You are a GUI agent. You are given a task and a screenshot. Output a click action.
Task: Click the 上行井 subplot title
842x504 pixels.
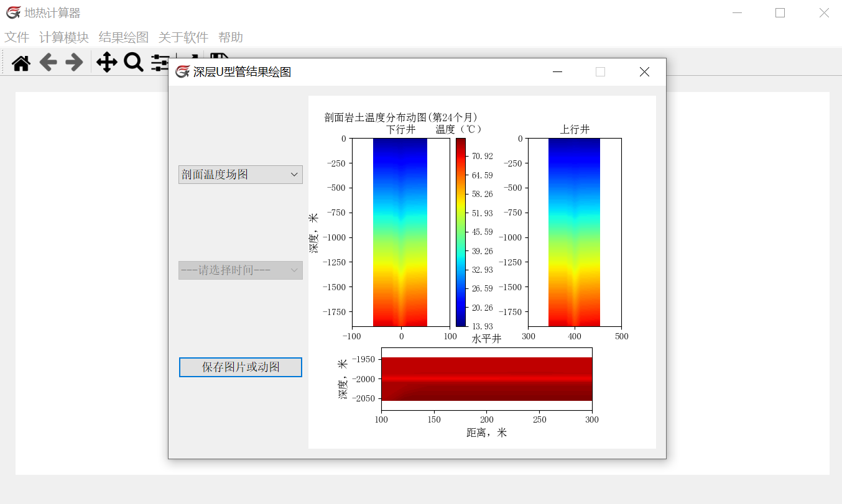tap(575, 129)
